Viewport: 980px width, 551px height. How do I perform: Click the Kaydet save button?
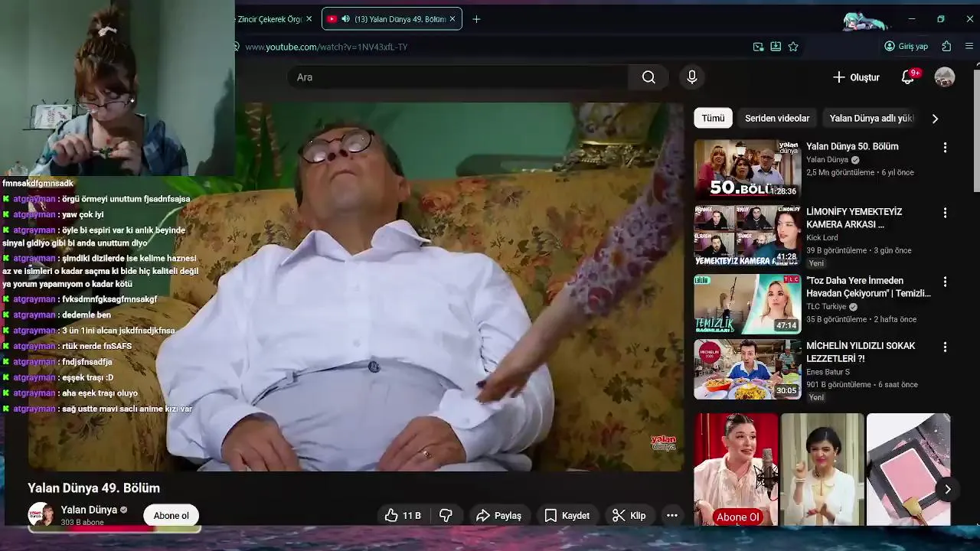tap(567, 516)
